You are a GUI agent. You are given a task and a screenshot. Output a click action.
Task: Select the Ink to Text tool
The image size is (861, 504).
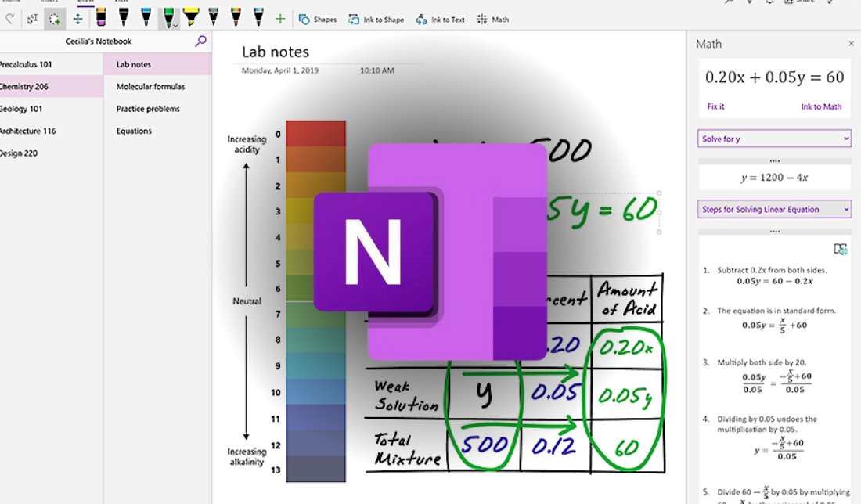pyautogui.click(x=440, y=20)
